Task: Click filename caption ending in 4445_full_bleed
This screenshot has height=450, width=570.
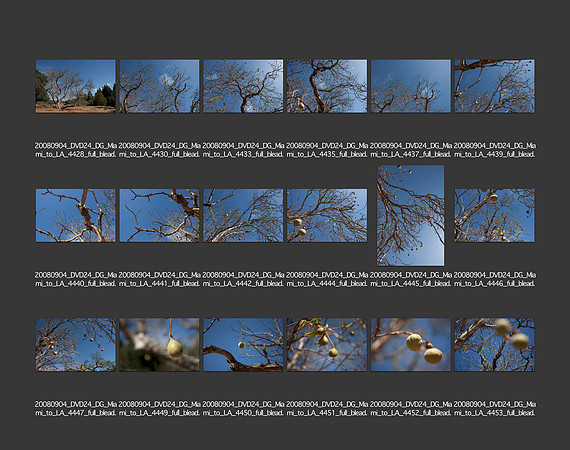Action: click(411, 279)
